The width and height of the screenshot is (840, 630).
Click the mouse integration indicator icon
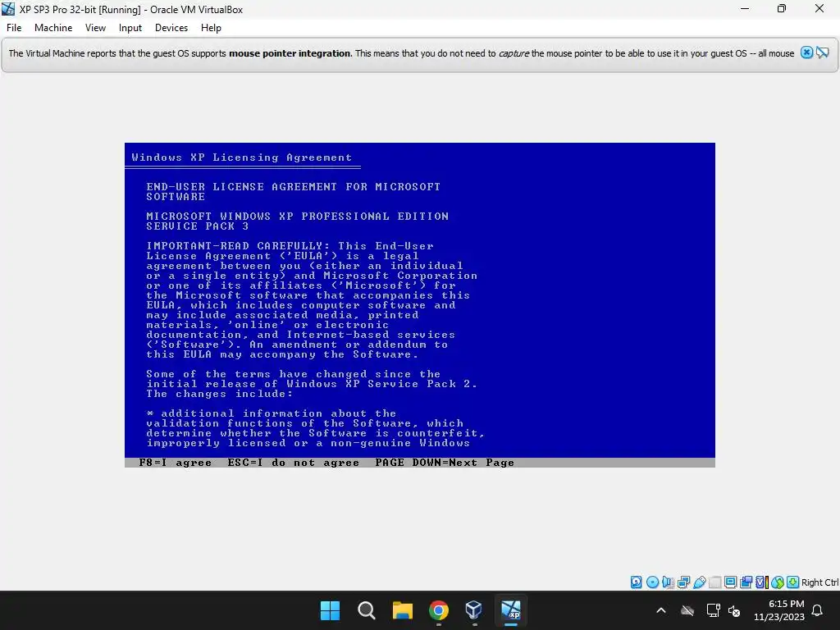coord(778,582)
